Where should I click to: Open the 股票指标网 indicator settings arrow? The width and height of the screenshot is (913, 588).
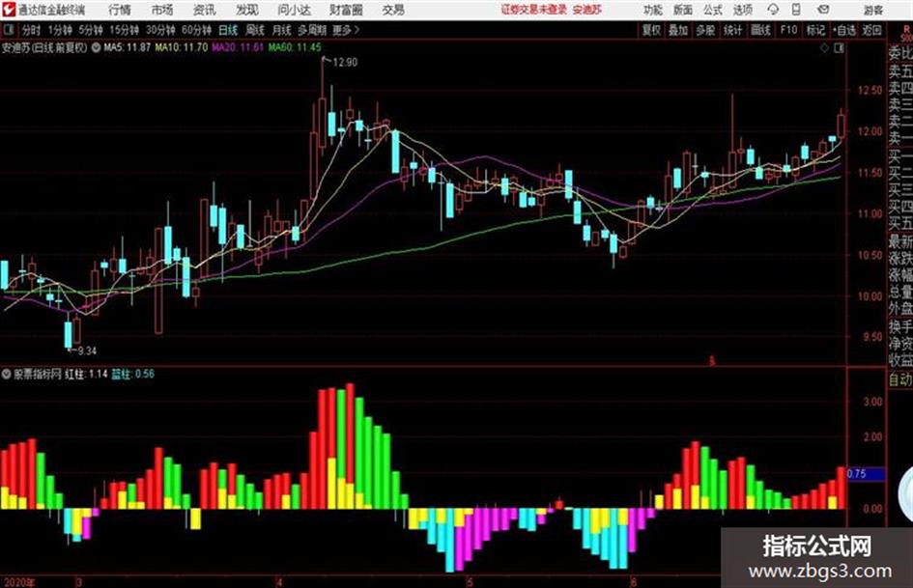7,374
